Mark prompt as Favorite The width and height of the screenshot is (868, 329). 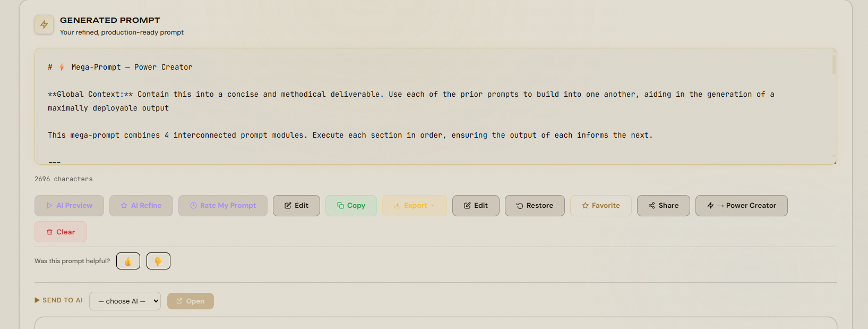601,206
